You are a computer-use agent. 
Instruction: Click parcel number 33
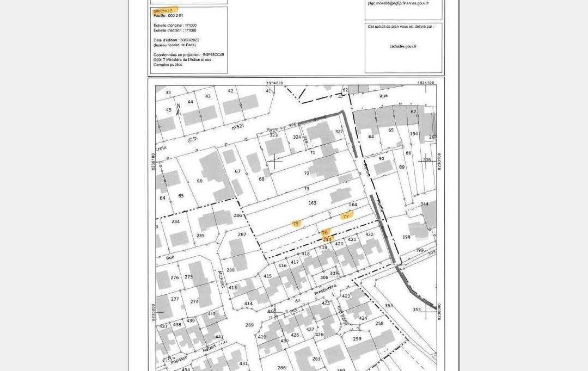168,92
